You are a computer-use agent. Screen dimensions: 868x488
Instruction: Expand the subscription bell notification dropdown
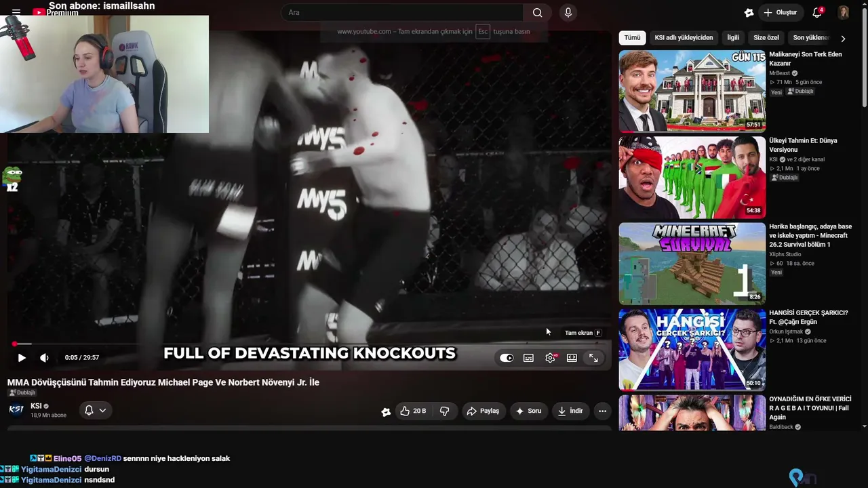pyautogui.click(x=95, y=410)
